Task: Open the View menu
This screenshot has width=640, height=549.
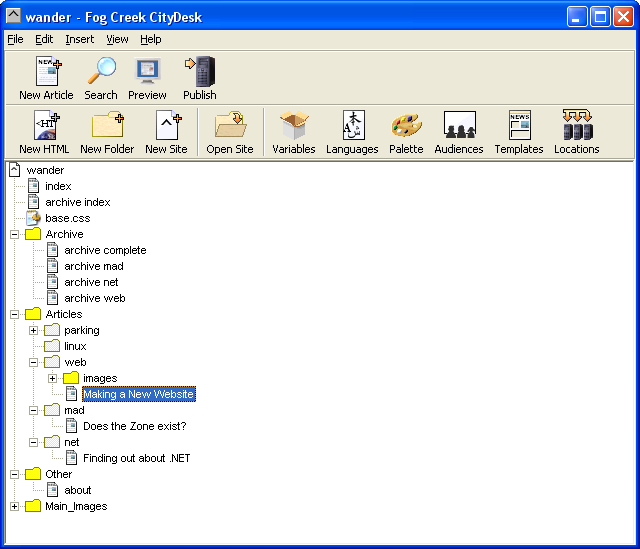Action: tap(118, 39)
